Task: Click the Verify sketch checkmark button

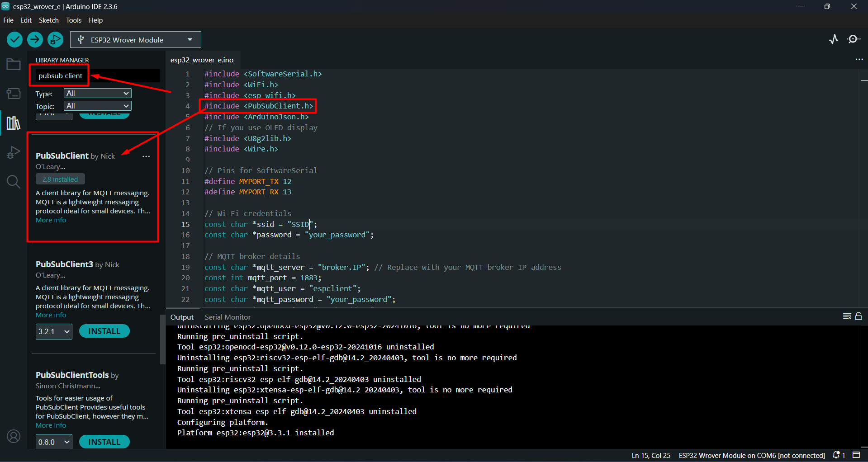Action: 14,40
